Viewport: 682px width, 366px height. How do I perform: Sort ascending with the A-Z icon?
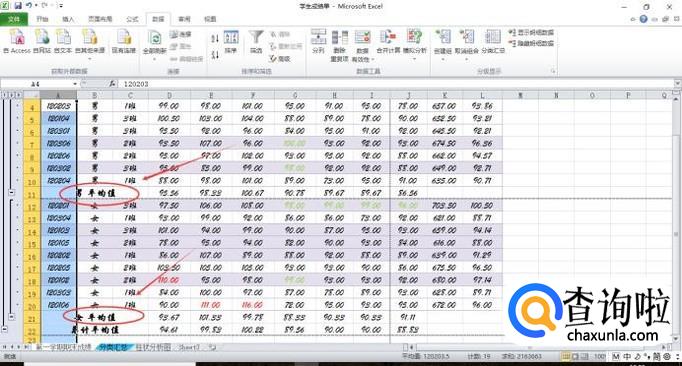click(x=215, y=38)
